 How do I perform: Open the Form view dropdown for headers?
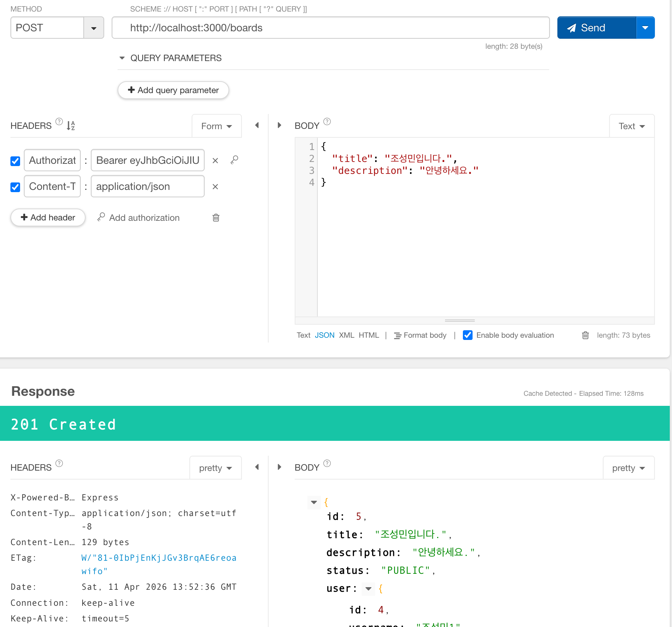pos(217,126)
